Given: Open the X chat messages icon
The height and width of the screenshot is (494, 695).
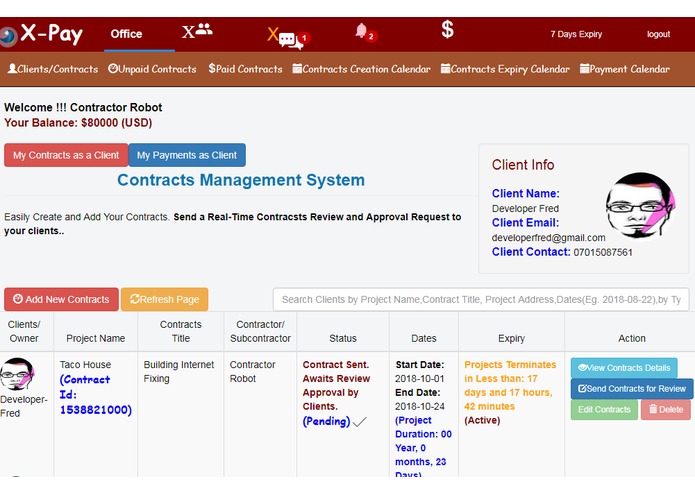Looking at the screenshot, I should coord(288,37).
